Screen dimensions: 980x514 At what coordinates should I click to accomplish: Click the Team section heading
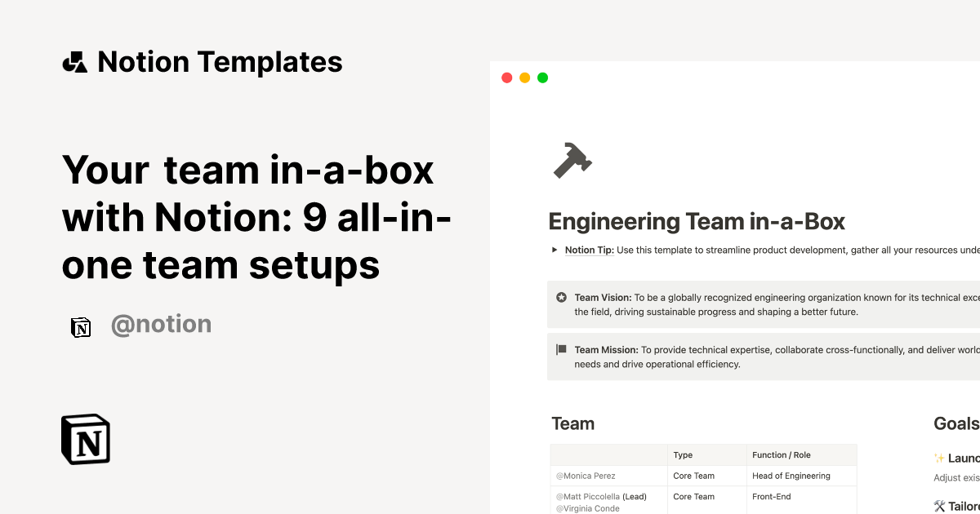(x=572, y=423)
